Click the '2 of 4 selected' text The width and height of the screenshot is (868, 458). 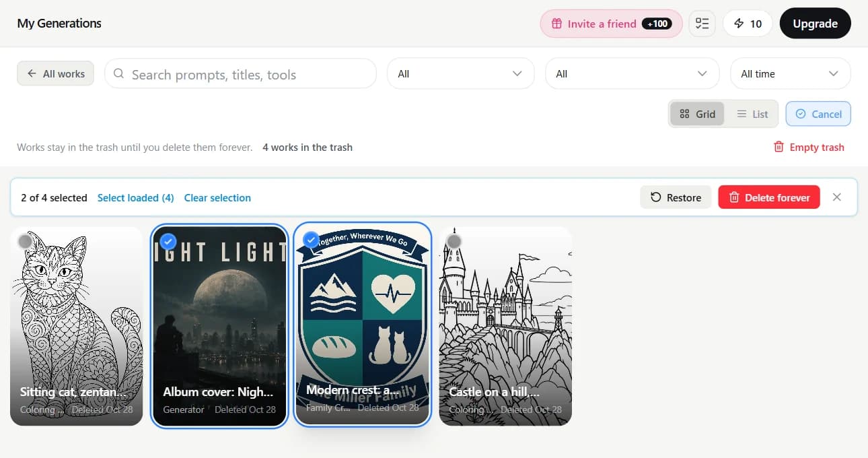click(x=54, y=197)
